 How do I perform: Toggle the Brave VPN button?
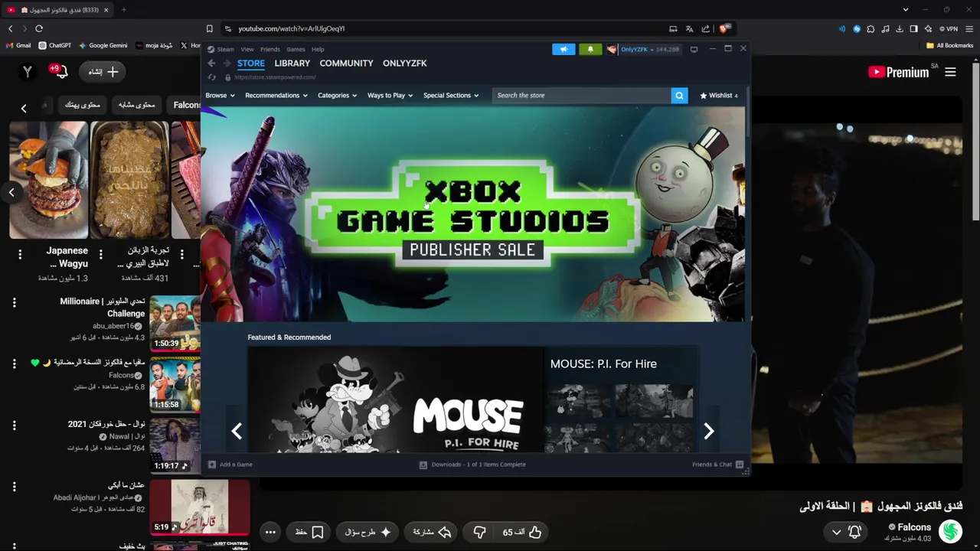click(x=949, y=28)
